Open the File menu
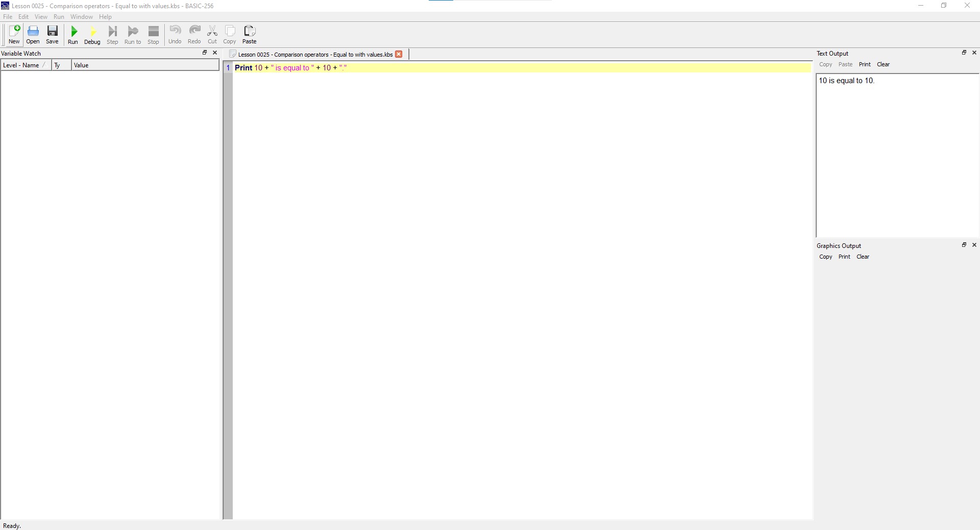 pos(8,17)
